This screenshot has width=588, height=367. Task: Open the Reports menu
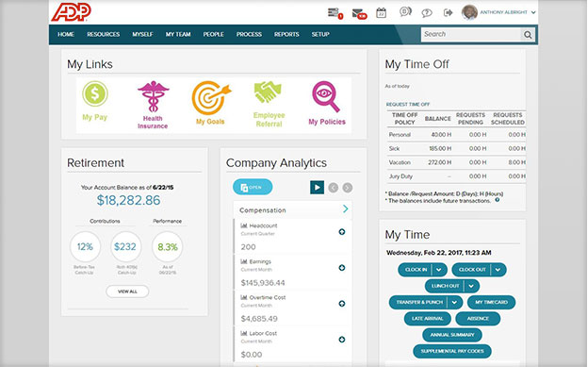(x=286, y=34)
